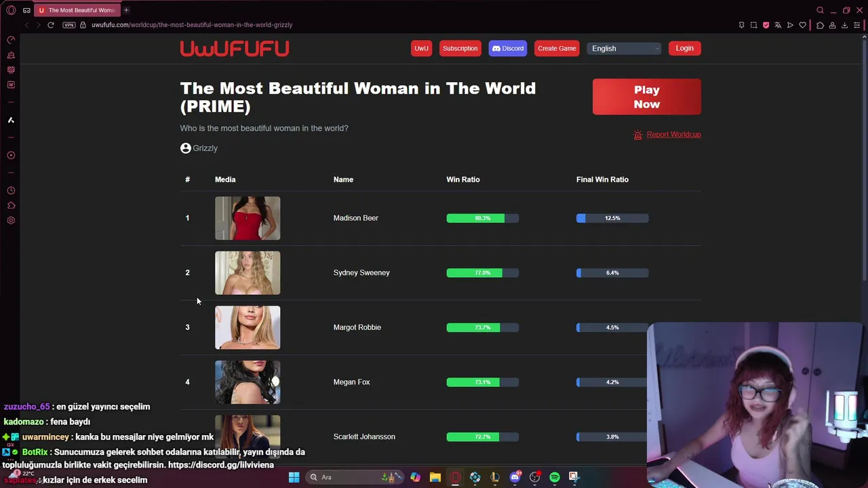The width and height of the screenshot is (868, 488).
Task: Click the Name column header
Action: pyautogui.click(x=343, y=180)
